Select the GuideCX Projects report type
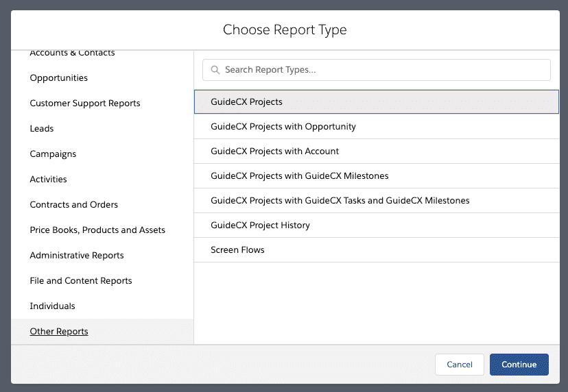 click(377, 101)
